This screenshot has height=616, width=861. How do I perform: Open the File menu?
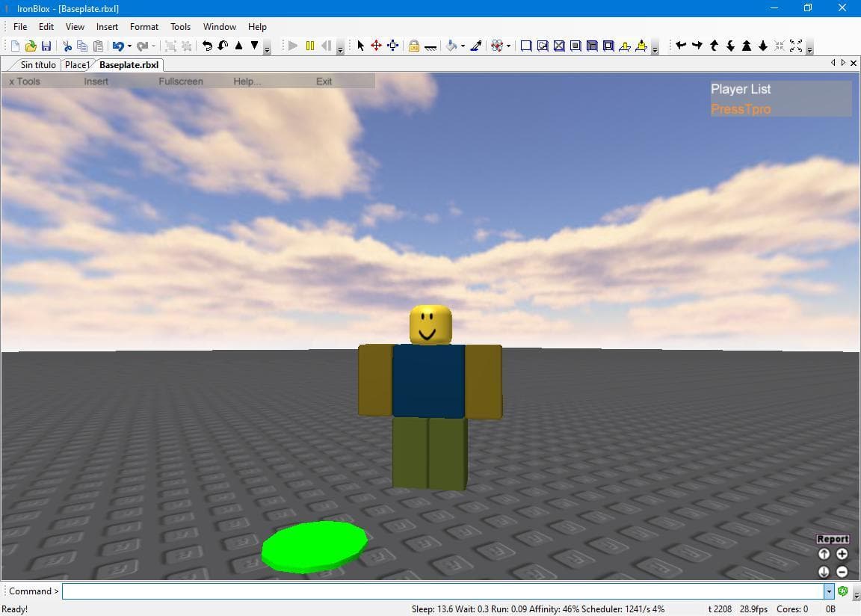(20, 26)
